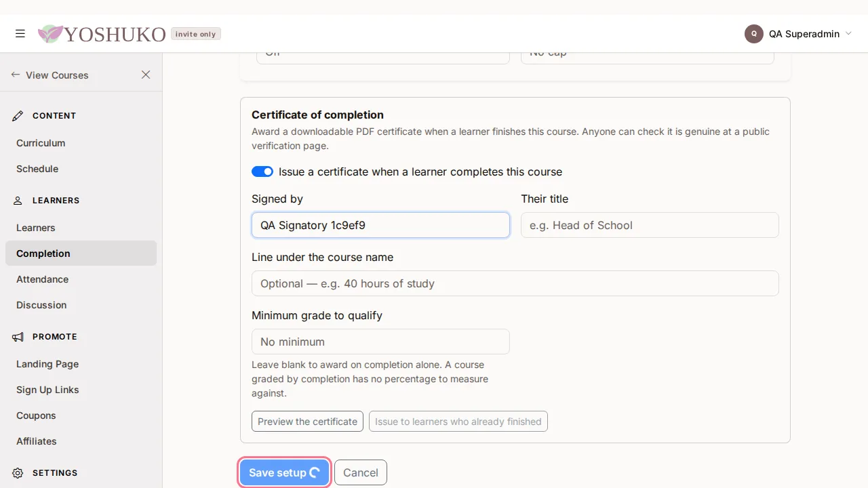Click the YOSHUKO brand name
This screenshot has width=868, height=488.
point(115,34)
